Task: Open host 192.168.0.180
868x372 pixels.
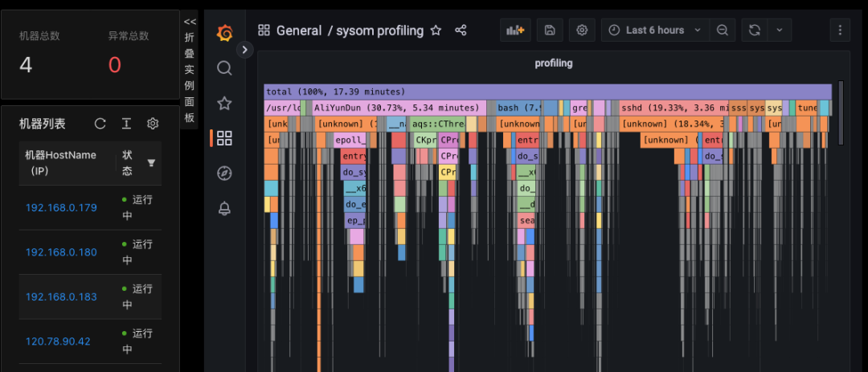Action: click(61, 252)
